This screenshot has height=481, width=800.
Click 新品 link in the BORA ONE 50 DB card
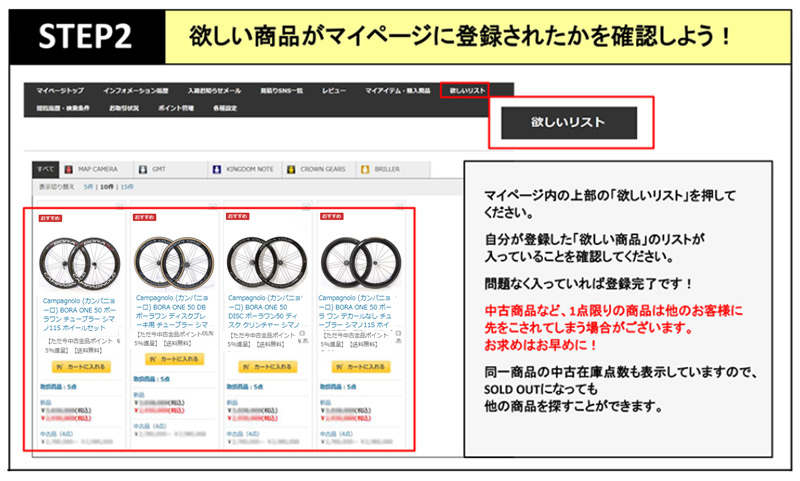[139, 395]
